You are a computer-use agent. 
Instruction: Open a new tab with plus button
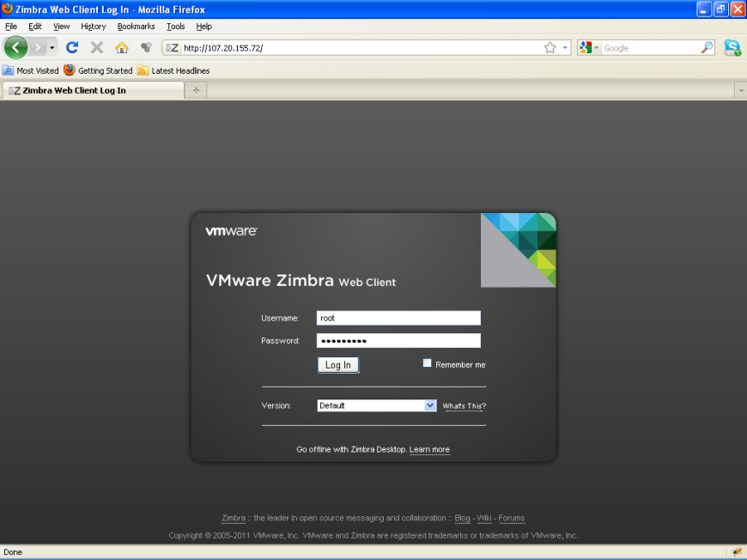click(196, 90)
